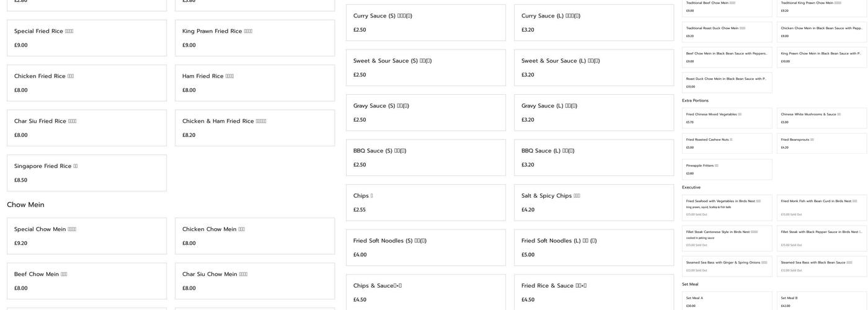This screenshot has height=310, width=868.
Task: Select Fried Roasted Cashew Nuts item
Action: [x=727, y=143]
